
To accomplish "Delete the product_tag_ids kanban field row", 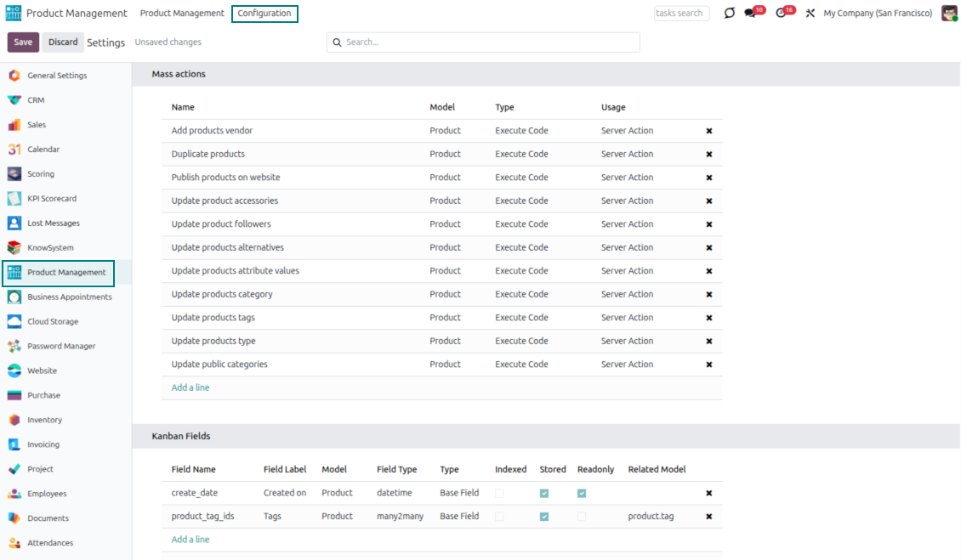I will (x=709, y=517).
